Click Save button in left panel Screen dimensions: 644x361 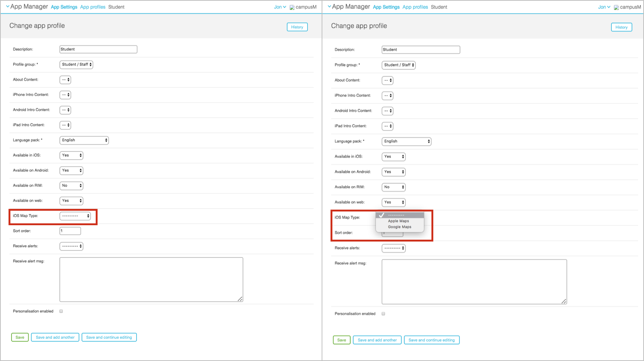click(20, 337)
